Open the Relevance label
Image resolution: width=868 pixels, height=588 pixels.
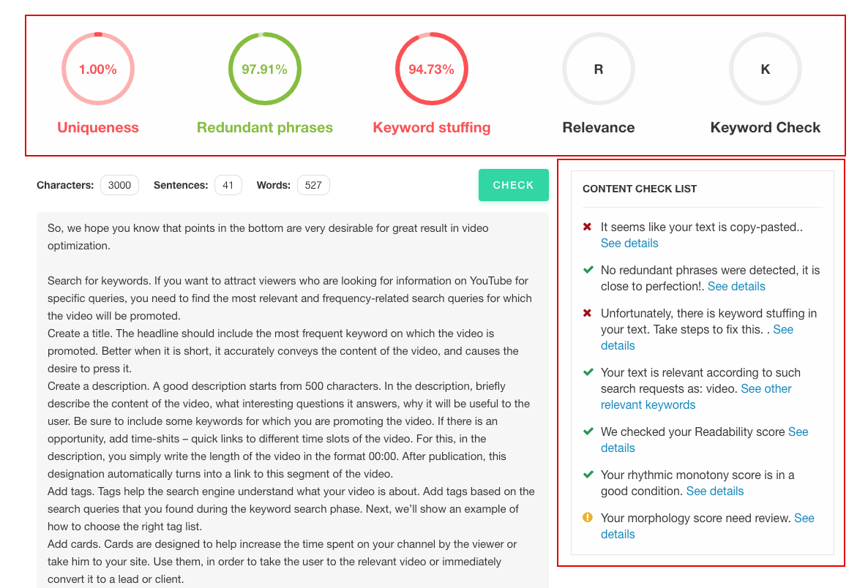pyautogui.click(x=599, y=127)
